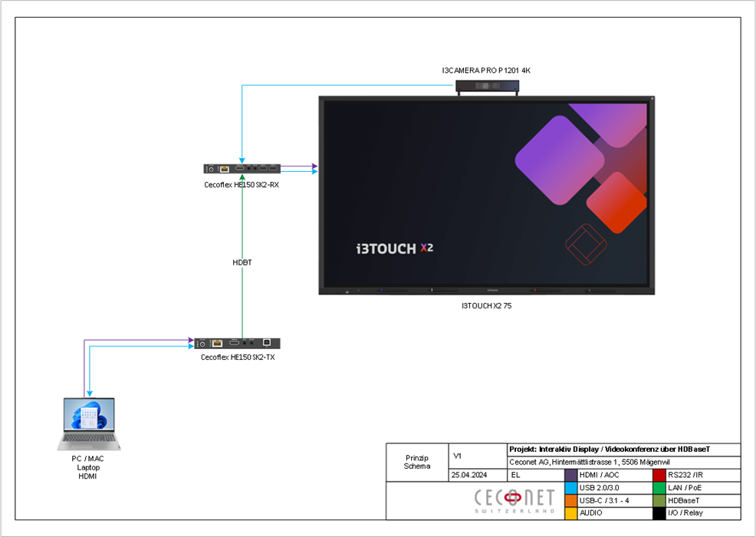
Task: Select the Cecoflex HE150 SK2-TX transmitter box
Action: [x=237, y=343]
